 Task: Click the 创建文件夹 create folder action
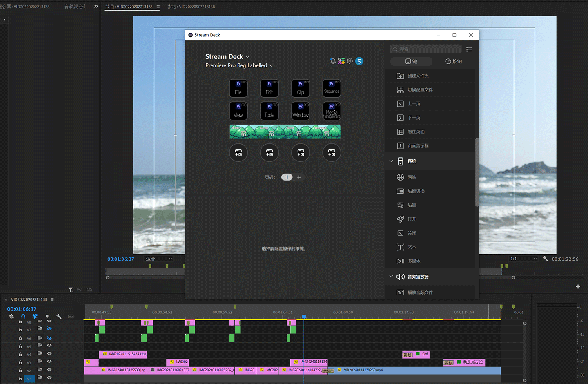coord(418,76)
